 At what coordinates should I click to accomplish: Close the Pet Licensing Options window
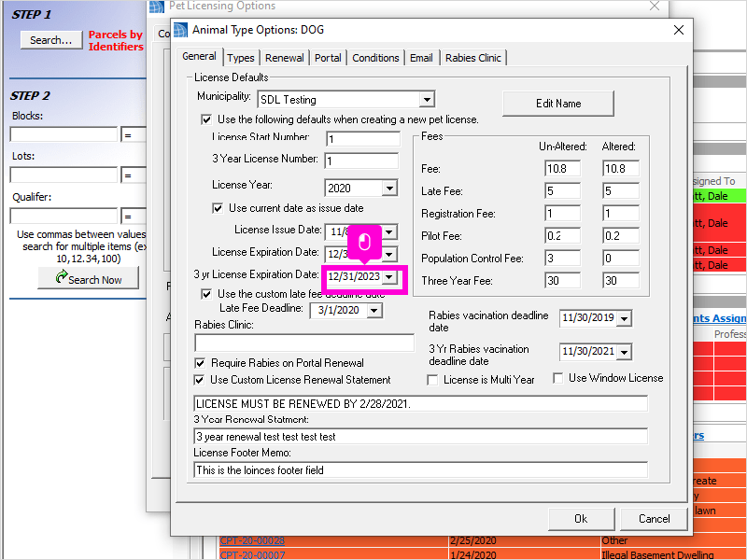click(655, 6)
